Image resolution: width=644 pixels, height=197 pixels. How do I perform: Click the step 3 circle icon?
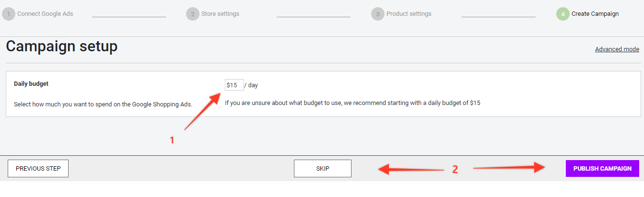(x=378, y=14)
